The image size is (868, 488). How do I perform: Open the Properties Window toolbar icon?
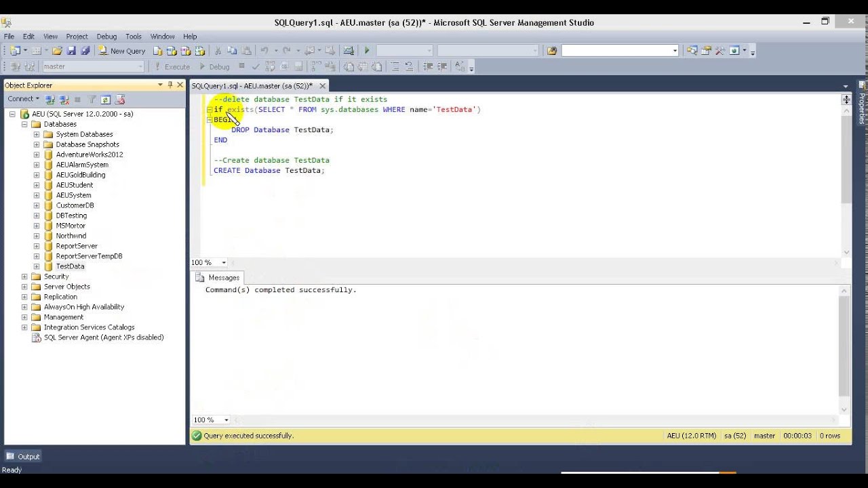coord(706,51)
